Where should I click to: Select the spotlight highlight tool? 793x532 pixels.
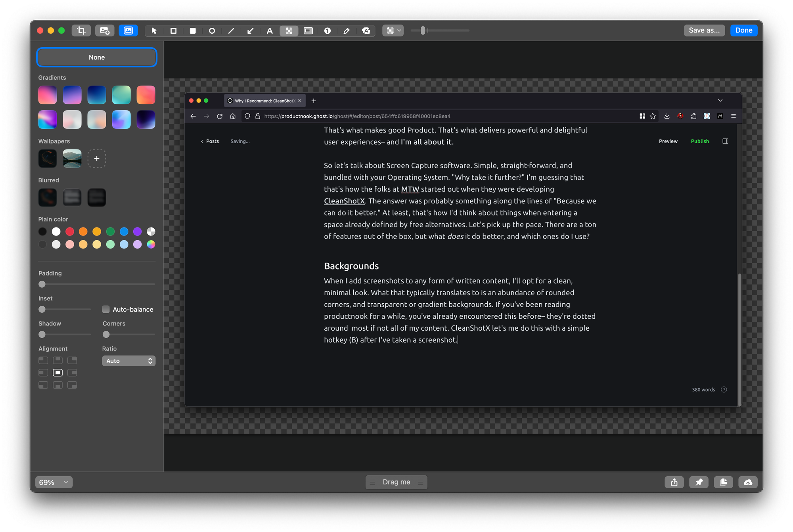308,31
